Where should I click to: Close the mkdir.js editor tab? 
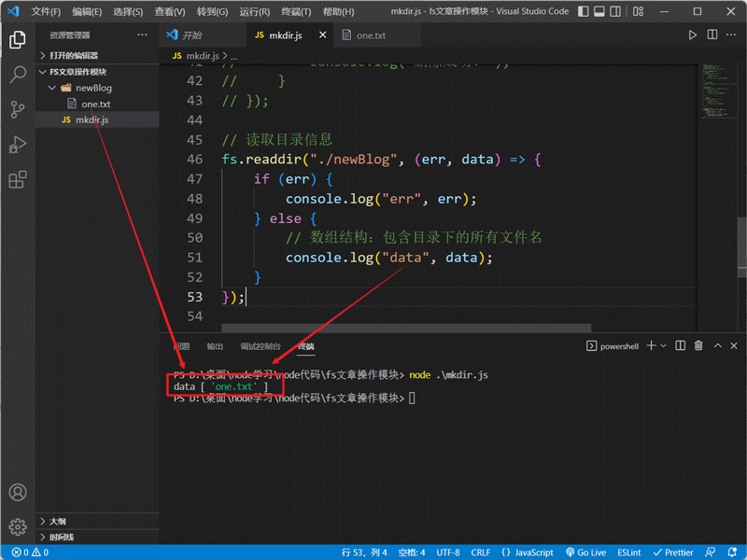click(x=322, y=35)
